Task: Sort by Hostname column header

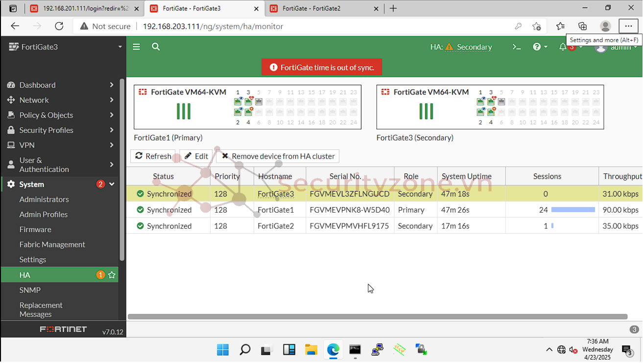Action: tap(275, 176)
